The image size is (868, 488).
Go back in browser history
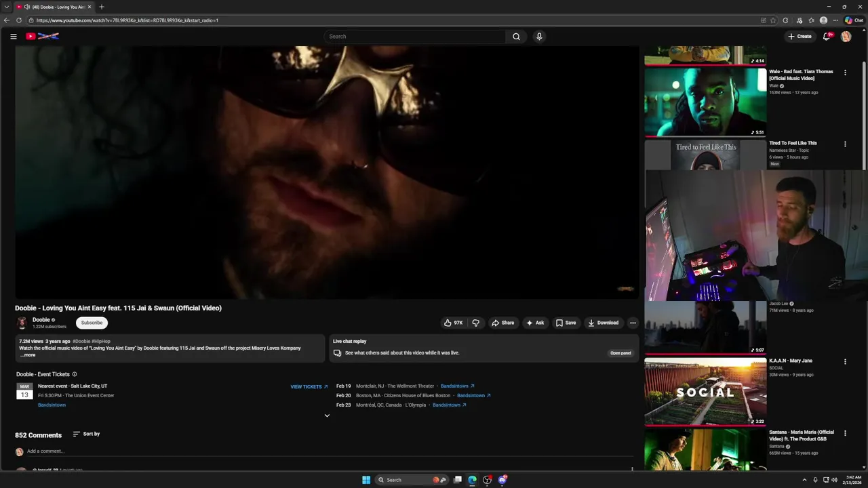(x=7, y=20)
